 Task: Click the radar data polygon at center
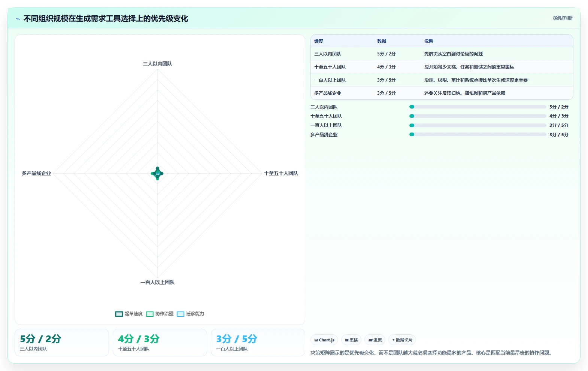tap(157, 173)
